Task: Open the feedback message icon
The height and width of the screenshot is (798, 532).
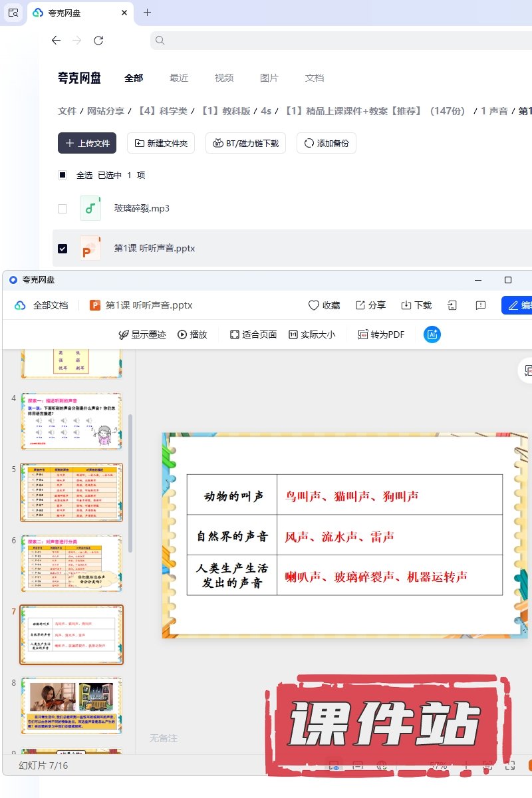Action: (x=481, y=305)
